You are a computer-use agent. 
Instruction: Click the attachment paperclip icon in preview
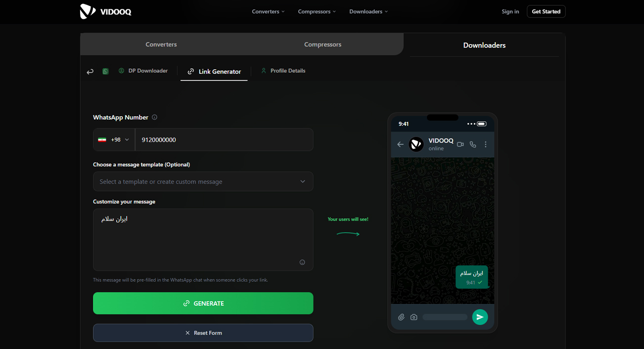pyautogui.click(x=401, y=317)
